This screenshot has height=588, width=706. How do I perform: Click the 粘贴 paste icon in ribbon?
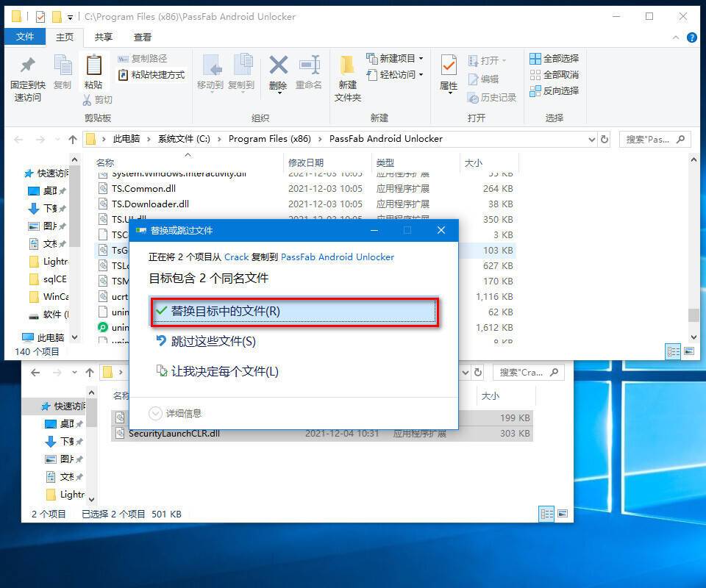pos(93,68)
